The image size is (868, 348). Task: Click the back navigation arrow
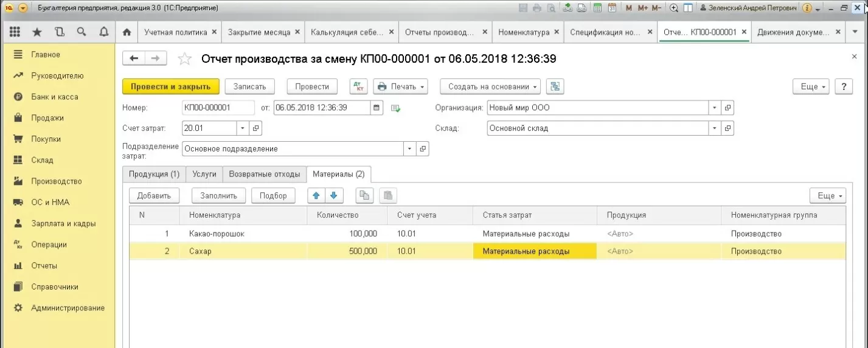pyautogui.click(x=134, y=58)
